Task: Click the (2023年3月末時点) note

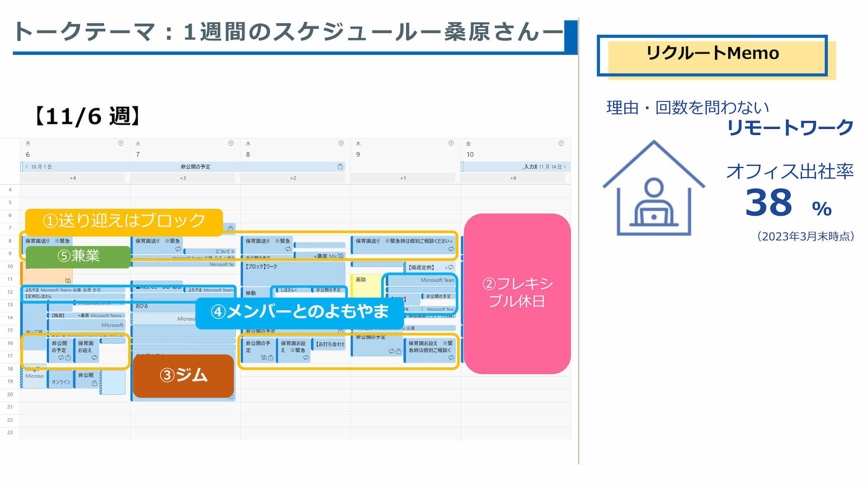Action: 805,236
